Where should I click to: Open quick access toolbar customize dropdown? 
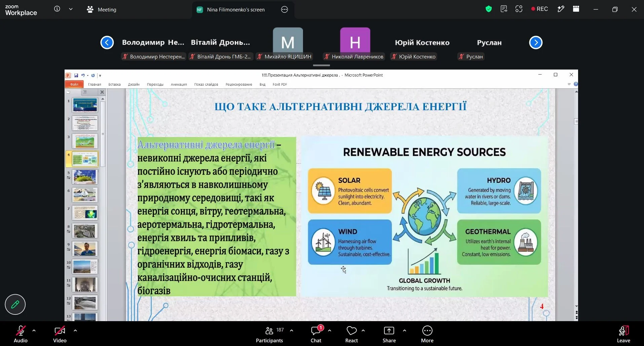(100, 76)
